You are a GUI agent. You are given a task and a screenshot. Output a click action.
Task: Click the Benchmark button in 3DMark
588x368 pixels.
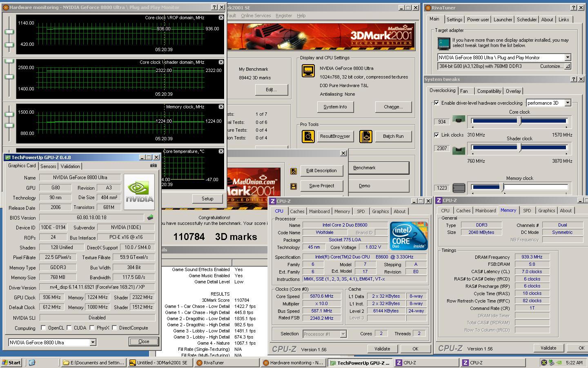coord(379,168)
